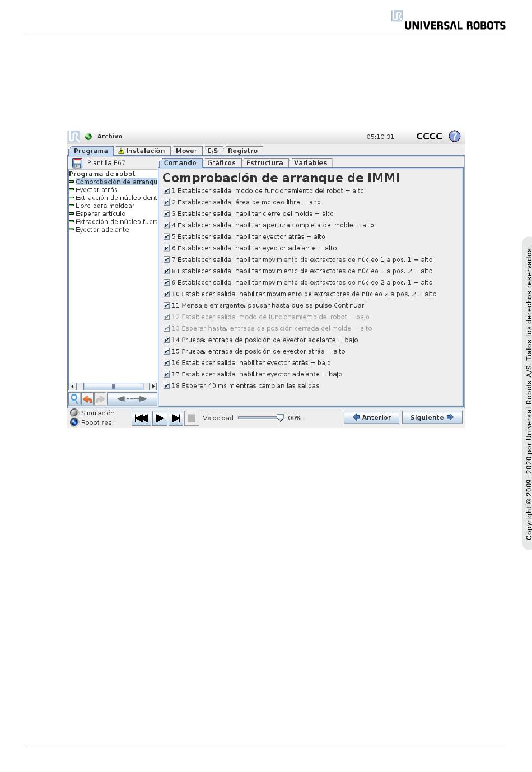Click the Plantilla E67 file name
The height and width of the screenshot is (772, 532).
tap(106, 163)
